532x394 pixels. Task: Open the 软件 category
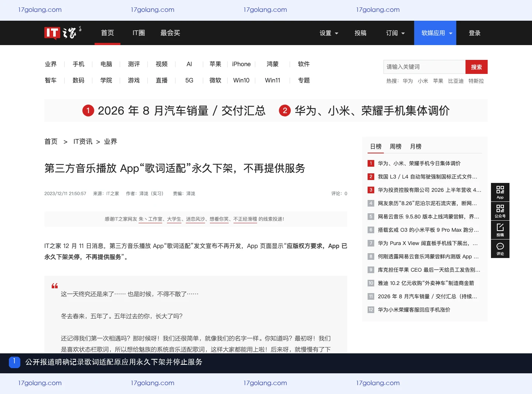pyautogui.click(x=304, y=64)
